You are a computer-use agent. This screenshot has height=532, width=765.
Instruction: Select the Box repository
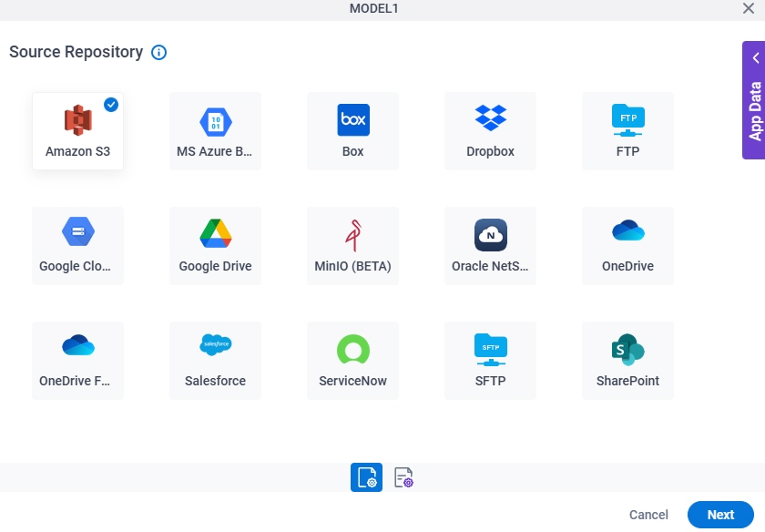[x=352, y=131]
